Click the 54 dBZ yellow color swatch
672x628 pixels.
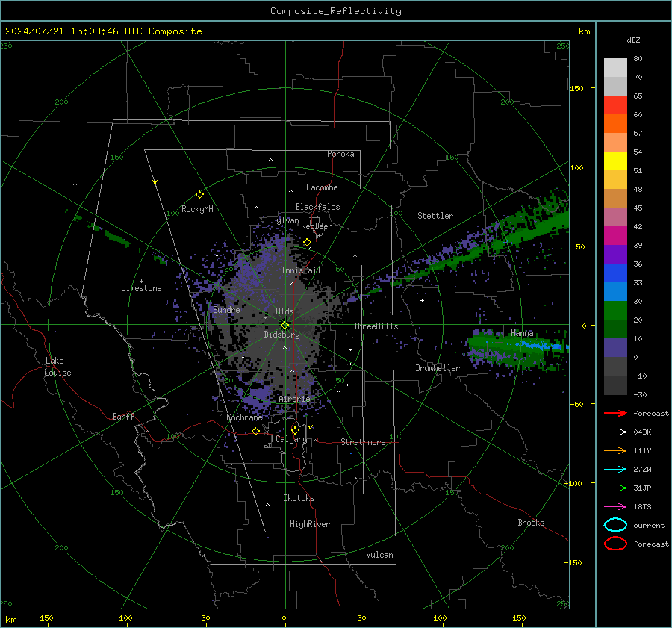(x=615, y=161)
